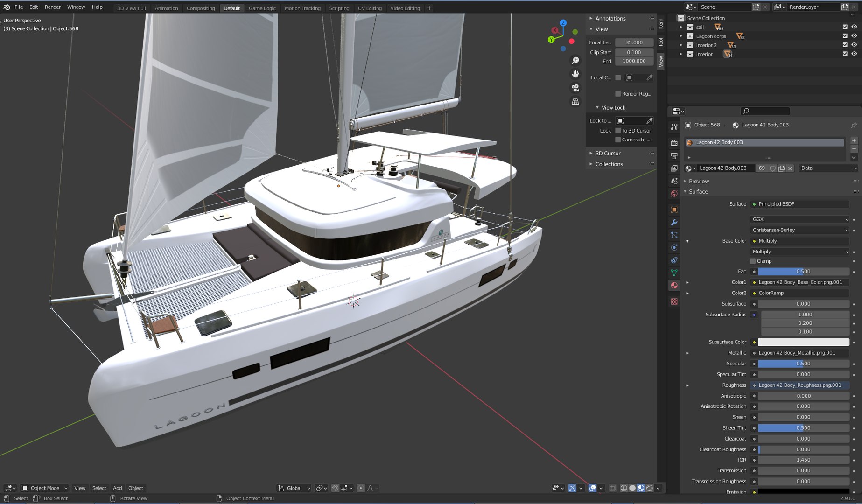Screen dimensions: 862x504
Task: Select rendered viewport shading
Action: point(650,488)
